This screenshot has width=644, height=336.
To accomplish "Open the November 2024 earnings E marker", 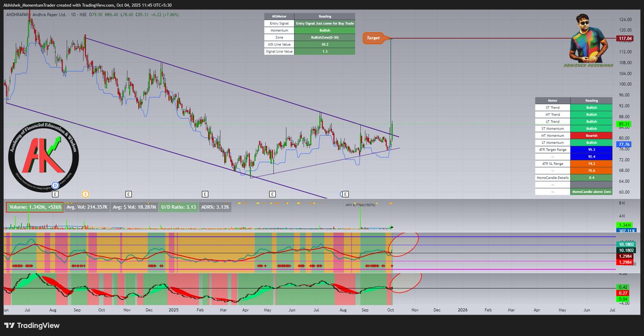I will pyautogui.click(x=128, y=193).
